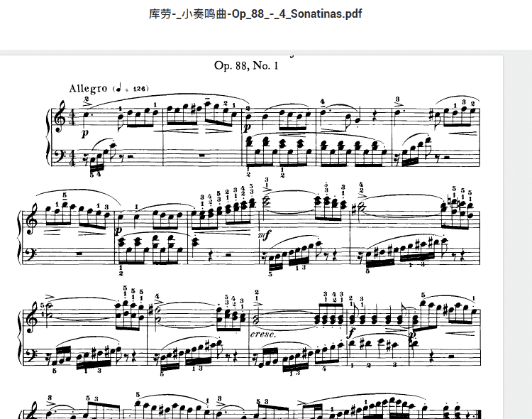This screenshot has height=419, width=532.
Task: Click the treble clef in the third system
Action: pos(31,317)
